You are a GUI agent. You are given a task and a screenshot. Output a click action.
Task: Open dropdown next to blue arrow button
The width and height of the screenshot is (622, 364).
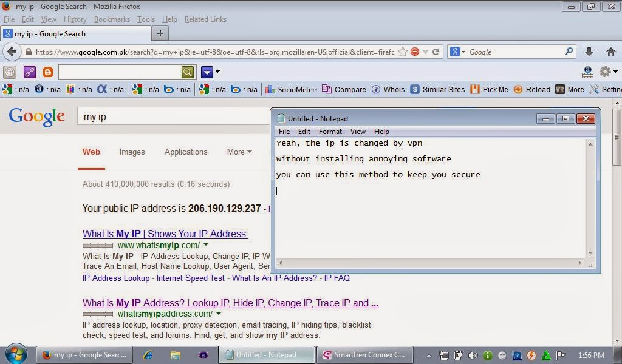coord(217,72)
